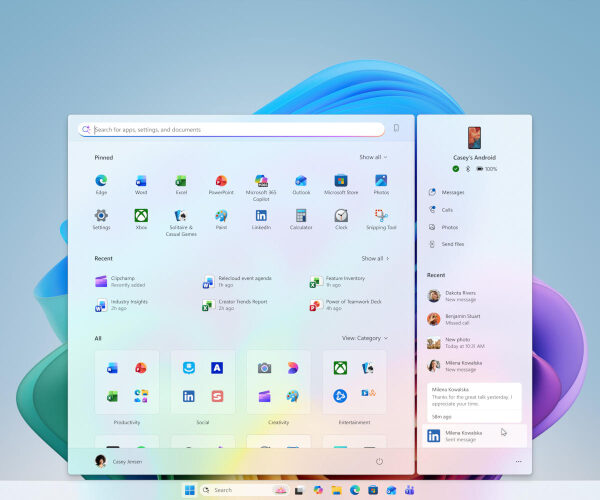This screenshot has height=500, width=600.
Task: Open Outlook on taskbar
Action: click(x=391, y=490)
